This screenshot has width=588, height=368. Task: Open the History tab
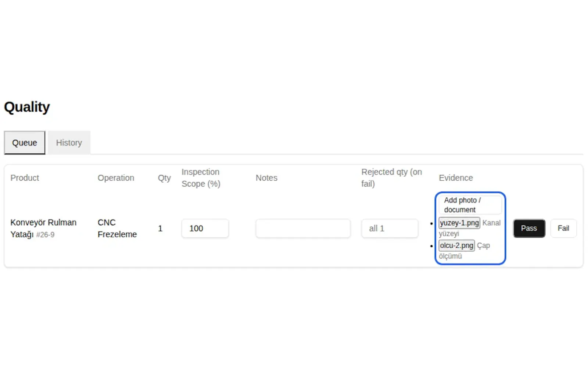click(69, 143)
